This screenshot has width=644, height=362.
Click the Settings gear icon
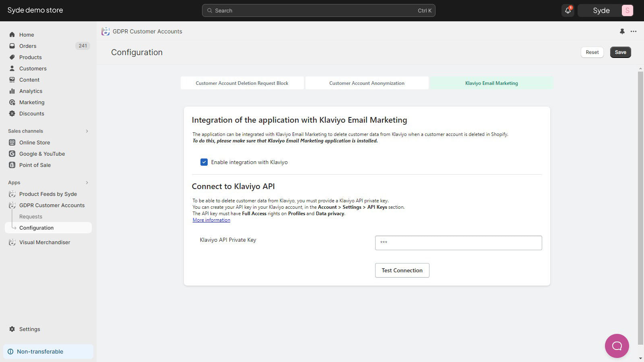pyautogui.click(x=12, y=329)
